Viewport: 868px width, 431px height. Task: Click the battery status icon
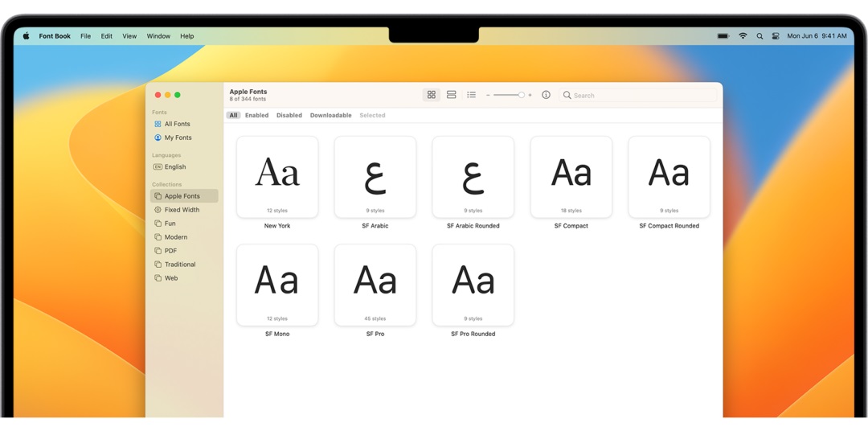723,36
